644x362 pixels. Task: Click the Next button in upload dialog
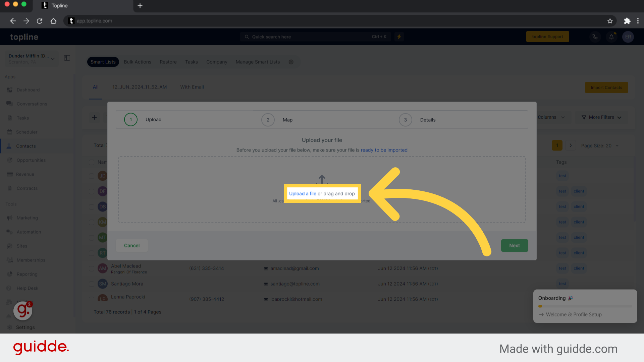tap(515, 245)
